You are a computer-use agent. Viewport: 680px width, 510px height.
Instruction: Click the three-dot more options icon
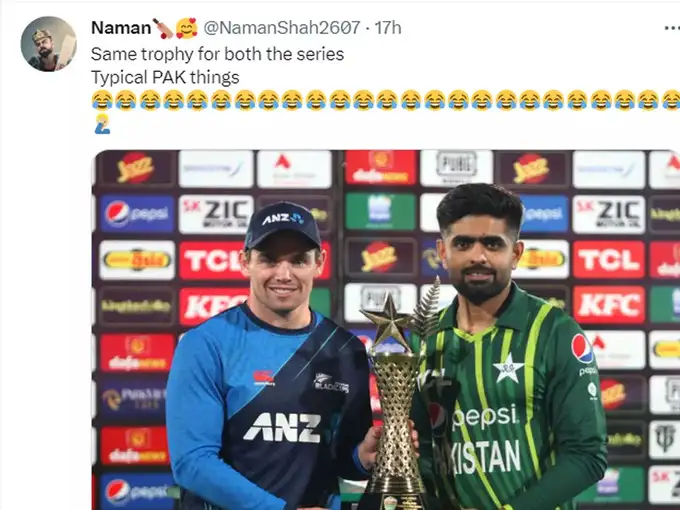pos(672,28)
